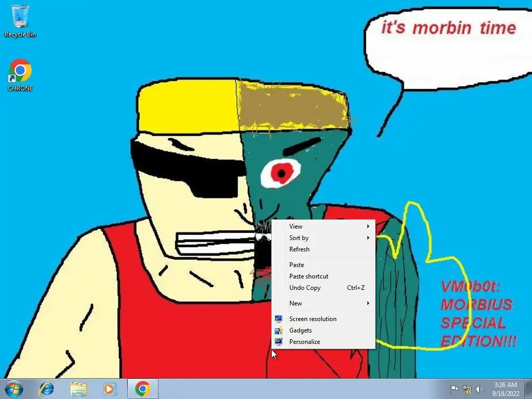Screen dimensions: 532x399
Task: Open Action Center flag in tray
Action: [454, 389]
